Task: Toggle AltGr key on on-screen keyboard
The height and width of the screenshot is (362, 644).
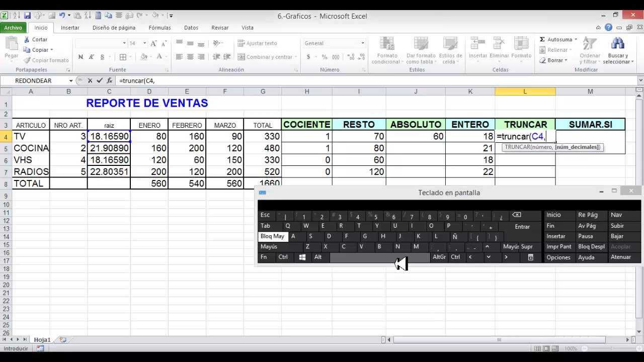Action: tap(439, 257)
